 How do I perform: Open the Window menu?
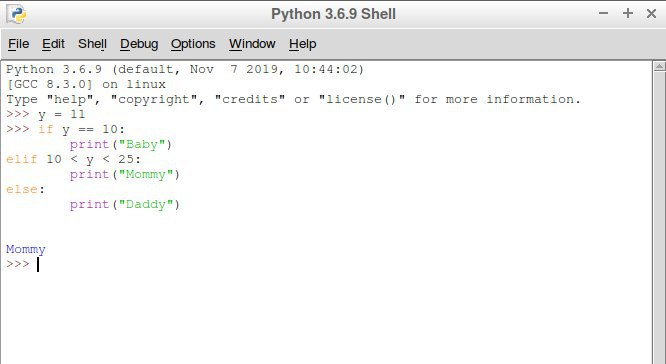[252, 44]
